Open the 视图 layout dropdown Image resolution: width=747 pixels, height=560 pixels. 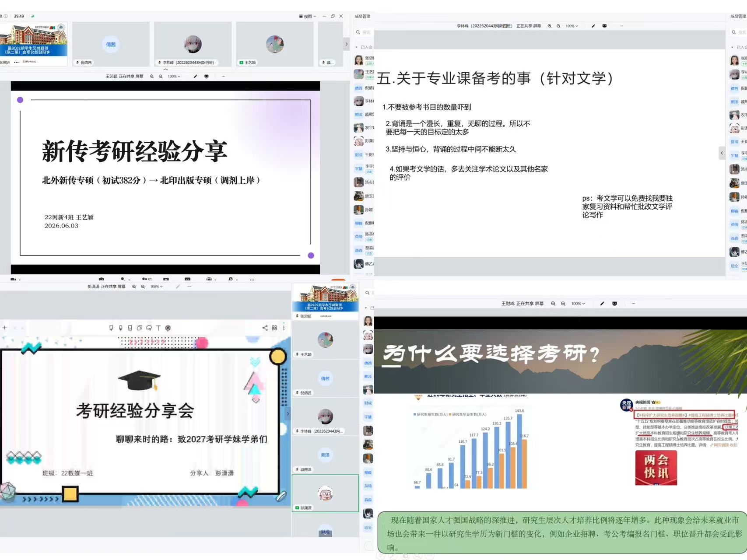(308, 16)
